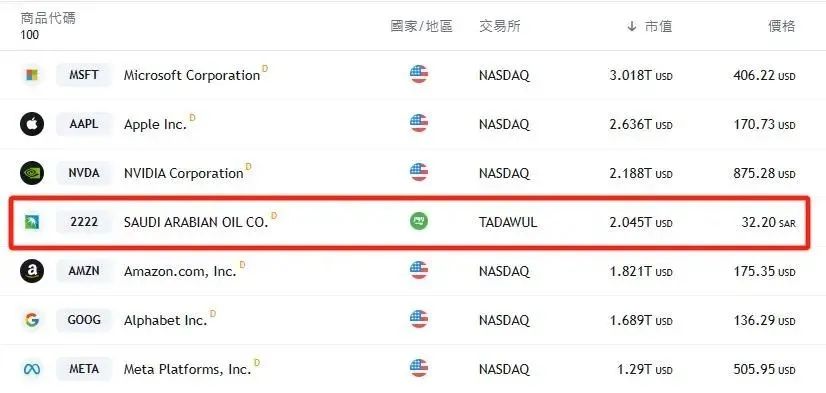This screenshot has width=826, height=393.
Task: Open the Alphabet Inc. company link
Action: (165, 320)
